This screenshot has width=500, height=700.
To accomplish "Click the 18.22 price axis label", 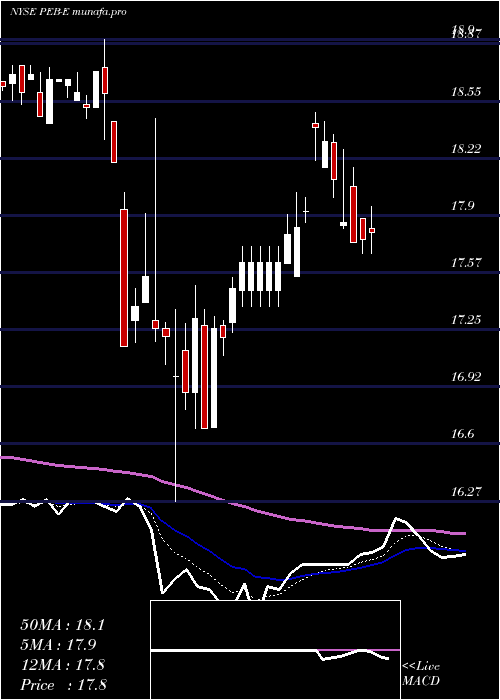I will coord(467,149).
